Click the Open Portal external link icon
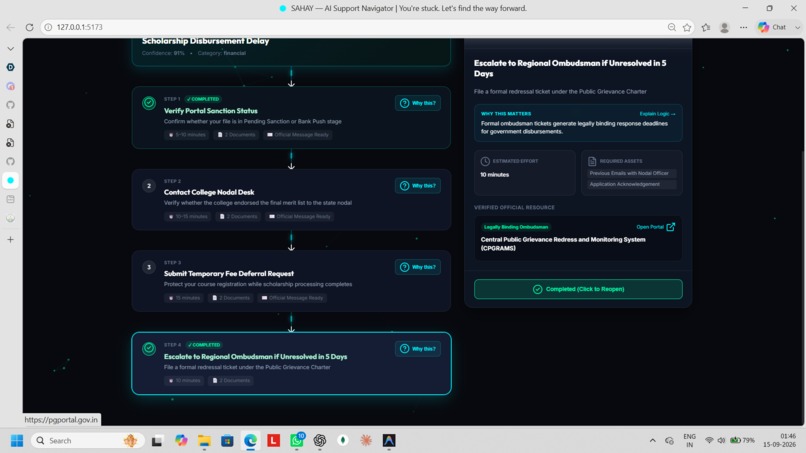Screen dimensions: 806x453 click(671, 227)
